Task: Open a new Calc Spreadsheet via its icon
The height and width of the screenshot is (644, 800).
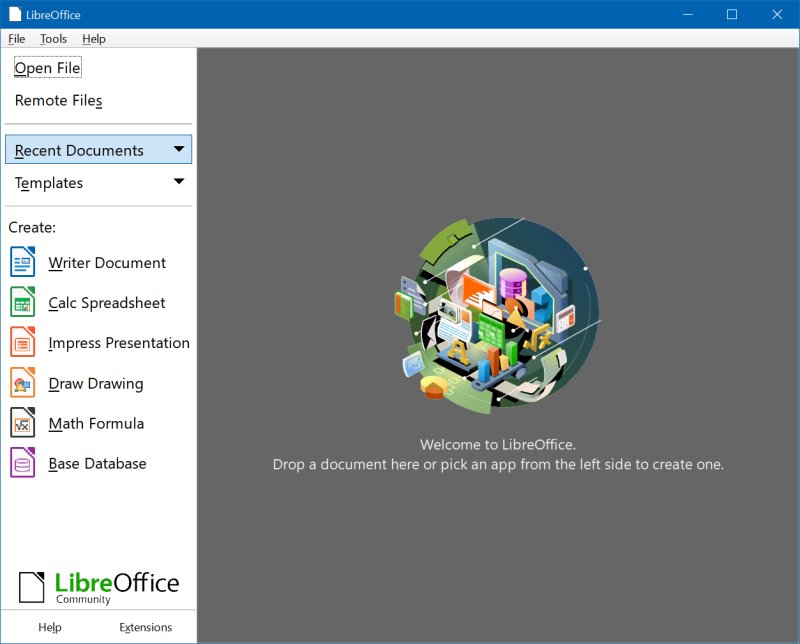Action: click(25, 302)
